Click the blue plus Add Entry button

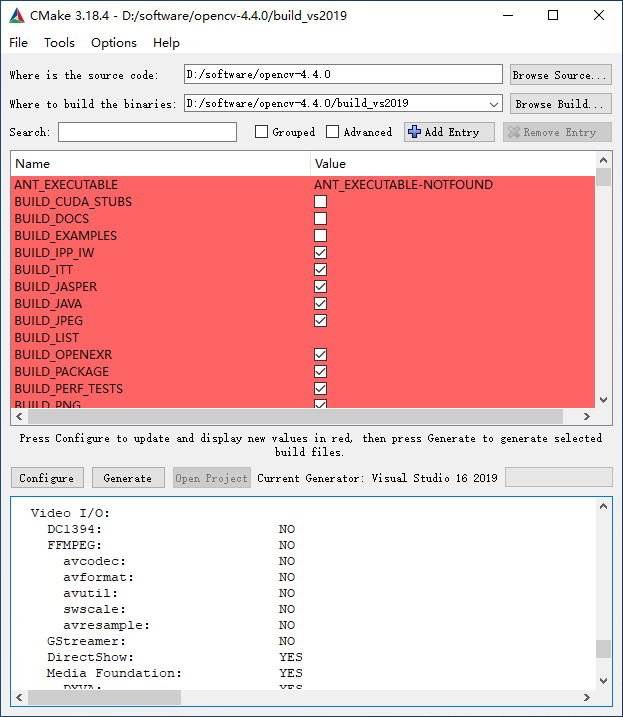coord(449,132)
